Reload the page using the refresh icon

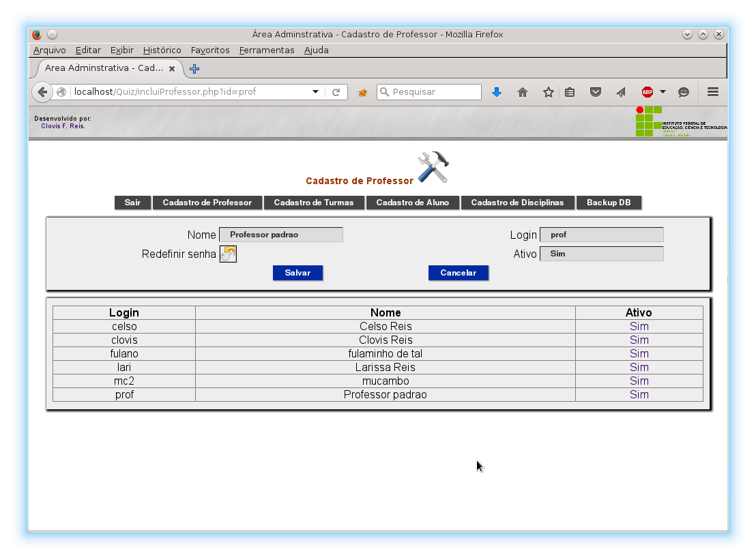pyautogui.click(x=336, y=91)
